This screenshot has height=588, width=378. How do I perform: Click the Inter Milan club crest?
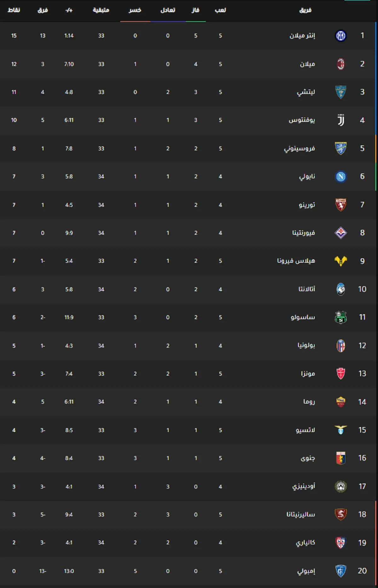[x=341, y=36]
